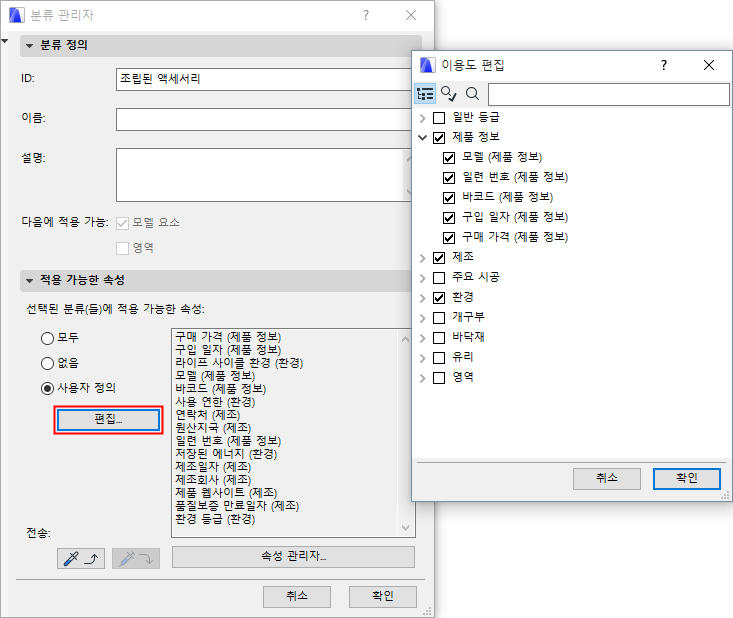Uncheck 구매 가격 (제품 정보) checkbox
Viewport: 733px width, 618px height.
(449, 238)
